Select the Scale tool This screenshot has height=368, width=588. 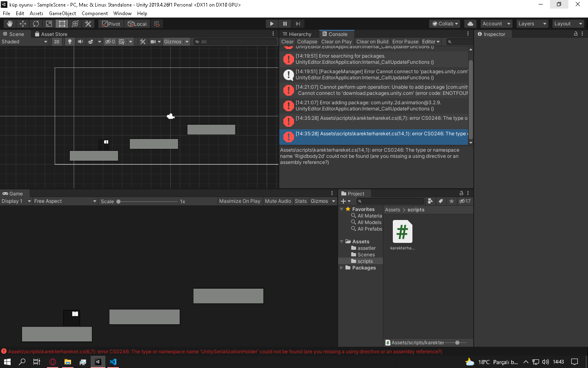pyautogui.click(x=49, y=24)
